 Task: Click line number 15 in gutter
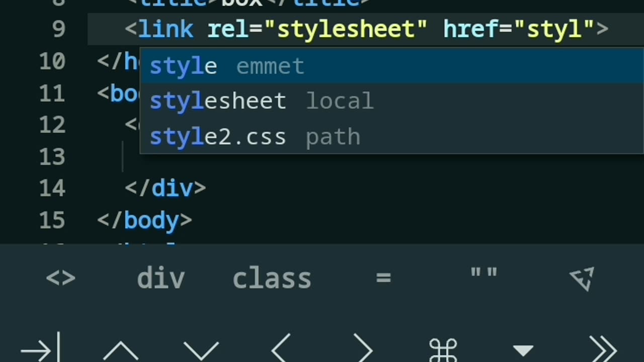[x=52, y=221]
